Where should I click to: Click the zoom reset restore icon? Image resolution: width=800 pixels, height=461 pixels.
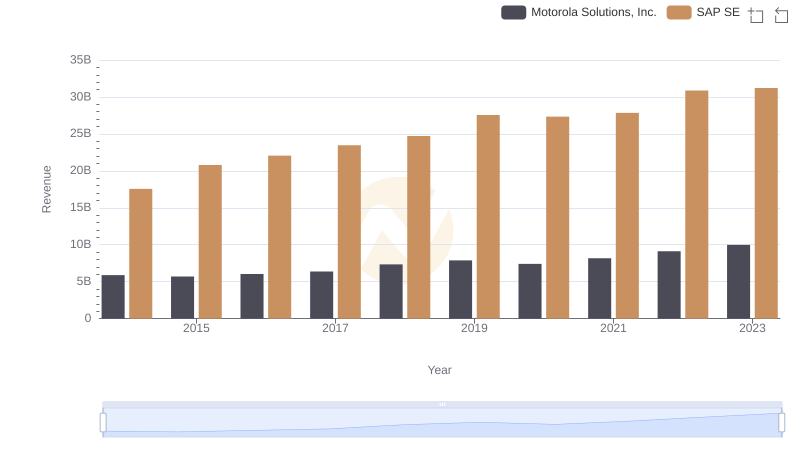[x=781, y=15]
